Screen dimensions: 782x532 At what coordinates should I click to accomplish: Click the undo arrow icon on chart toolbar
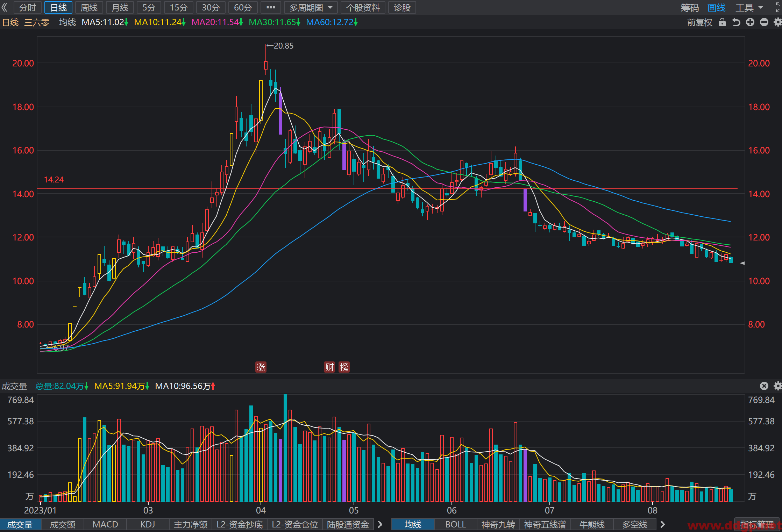tap(736, 22)
